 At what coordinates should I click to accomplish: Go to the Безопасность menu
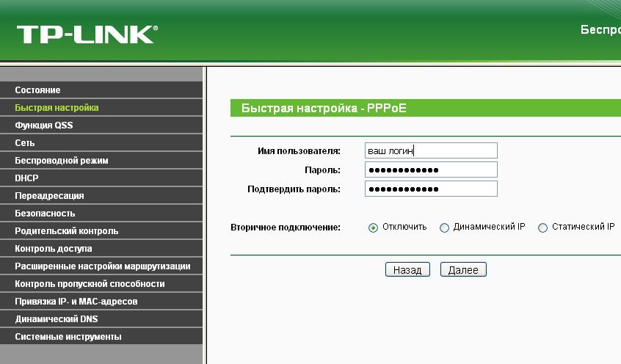point(101,214)
